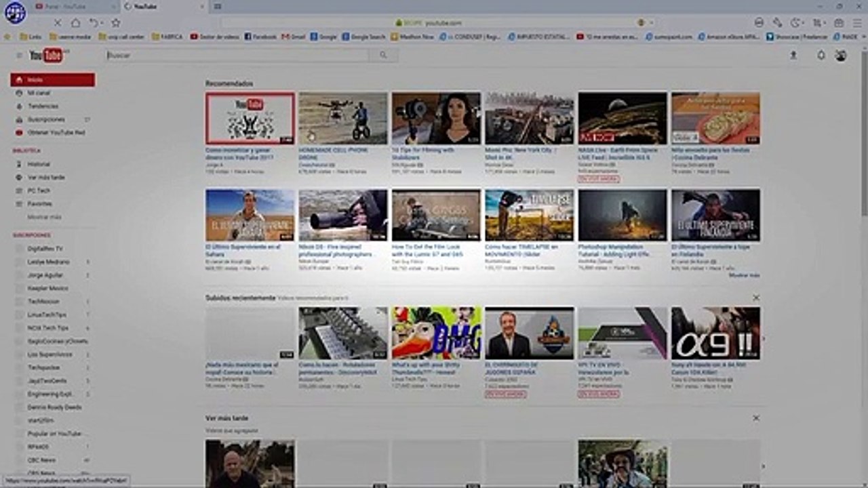Switch to the first YouTube browser tab
The width and height of the screenshot is (868, 488).
point(75,6)
